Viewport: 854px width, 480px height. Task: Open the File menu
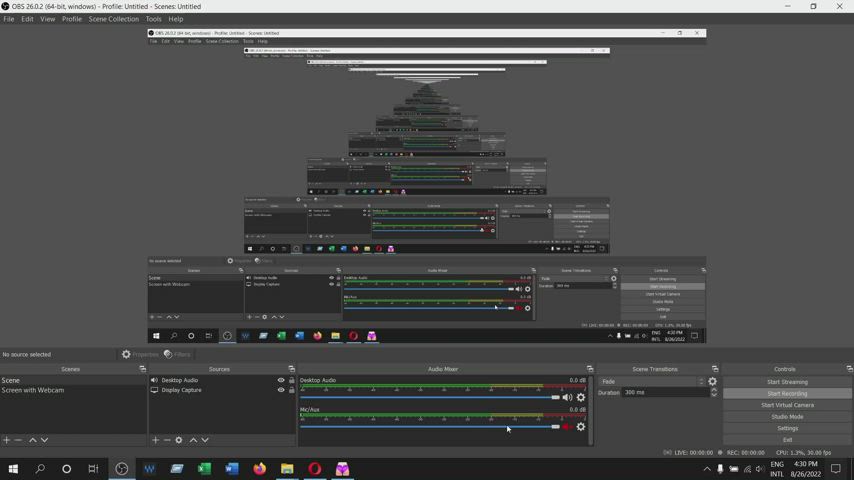pos(9,19)
